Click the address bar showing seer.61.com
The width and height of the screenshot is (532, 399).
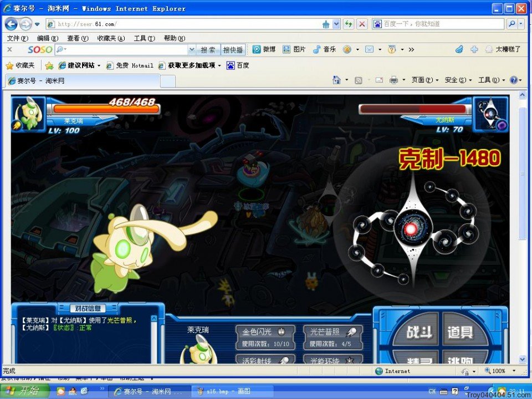pos(183,24)
